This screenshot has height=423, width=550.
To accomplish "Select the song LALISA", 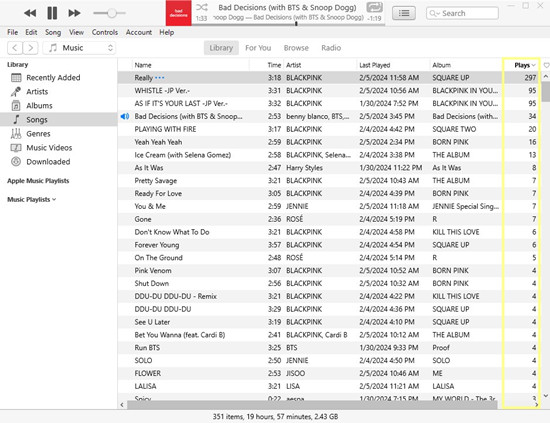I will coord(145,387).
